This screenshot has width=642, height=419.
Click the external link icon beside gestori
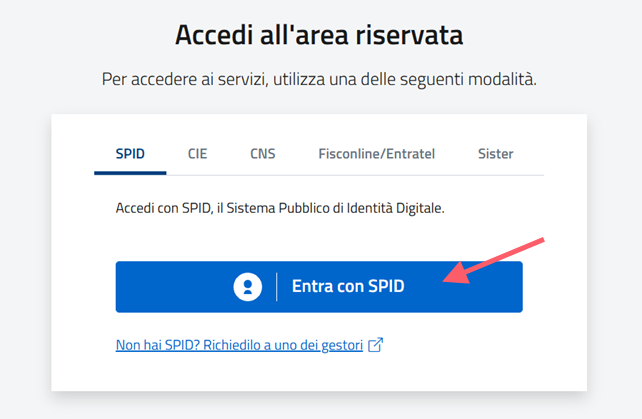coord(375,345)
